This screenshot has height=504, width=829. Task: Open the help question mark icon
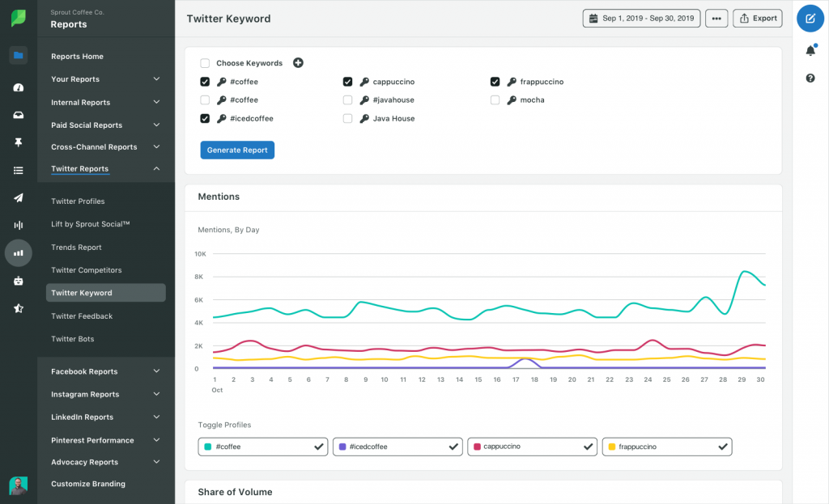(x=810, y=78)
